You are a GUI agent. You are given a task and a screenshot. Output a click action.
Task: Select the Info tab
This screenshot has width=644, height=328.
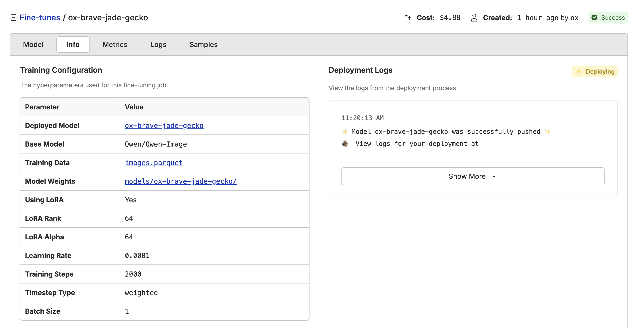pos(73,45)
